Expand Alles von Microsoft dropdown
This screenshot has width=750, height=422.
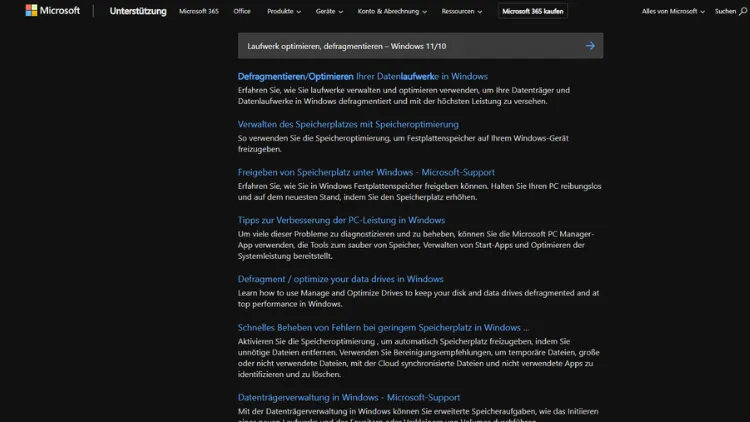click(673, 11)
